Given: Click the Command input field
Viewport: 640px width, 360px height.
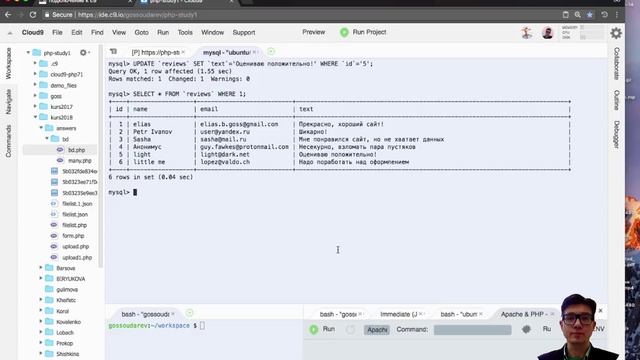Looking at the screenshot, I should coord(473,330).
